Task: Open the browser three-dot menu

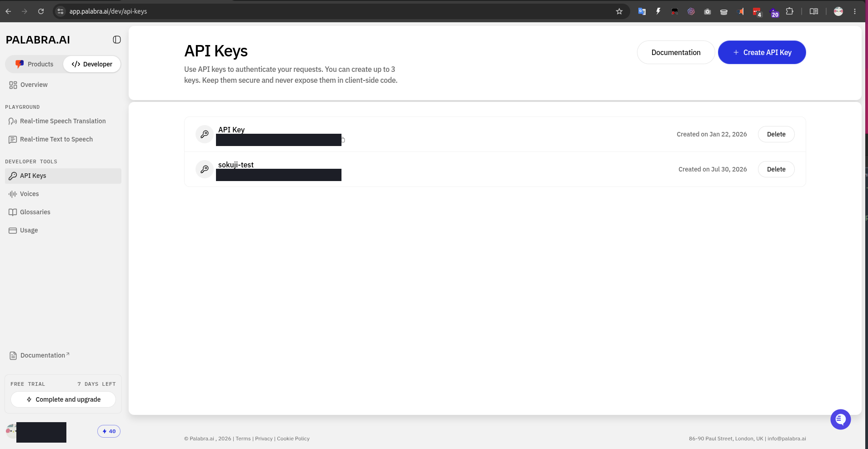Action: pyautogui.click(x=855, y=11)
